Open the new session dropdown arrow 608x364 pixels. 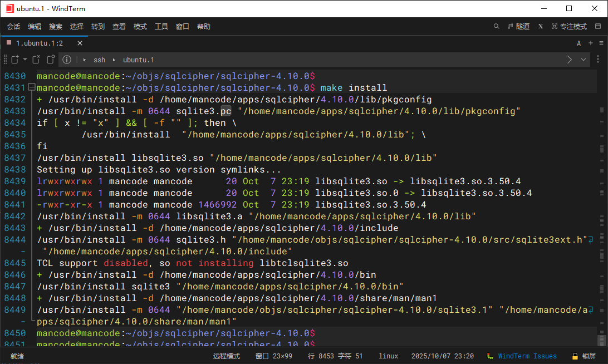(25, 60)
